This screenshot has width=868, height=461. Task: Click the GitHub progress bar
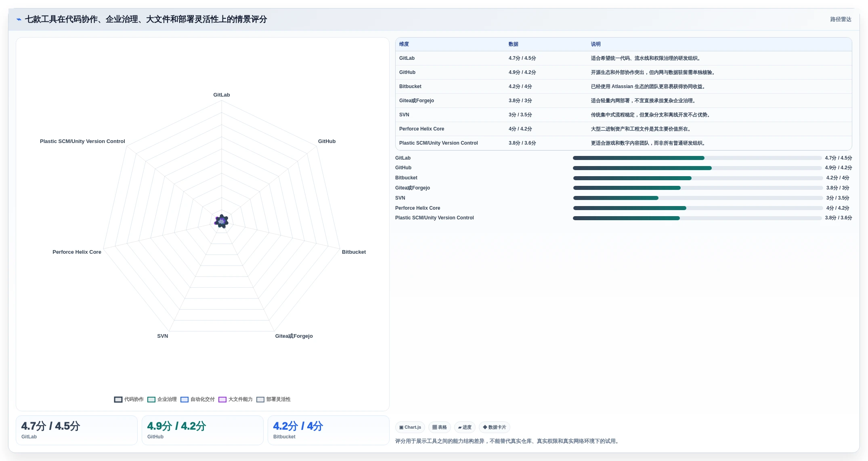(x=697, y=168)
